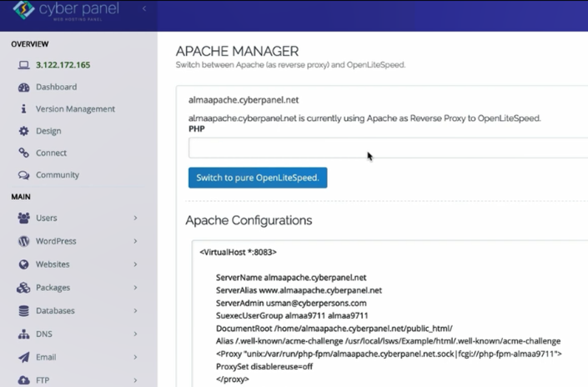Click the DNS sitemap icon
The width and height of the screenshot is (588, 387).
click(23, 334)
